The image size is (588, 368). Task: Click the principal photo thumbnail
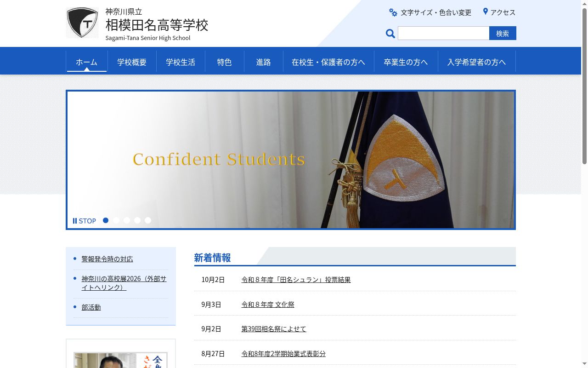pyautogui.click(x=120, y=360)
